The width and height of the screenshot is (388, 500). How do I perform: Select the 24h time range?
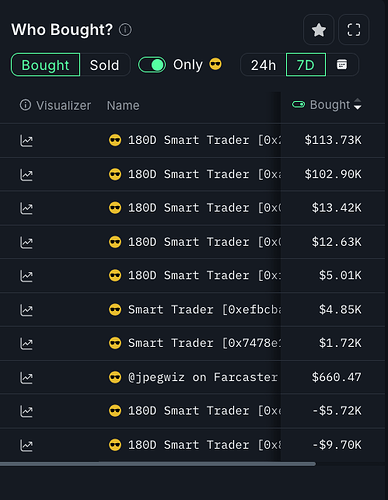tap(263, 65)
